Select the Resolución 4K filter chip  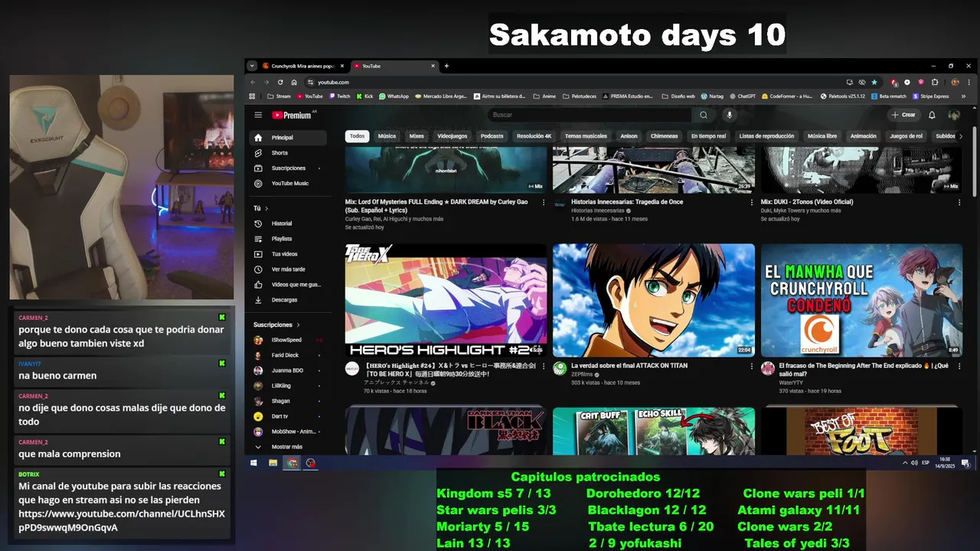pyautogui.click(x=534, y=136)
